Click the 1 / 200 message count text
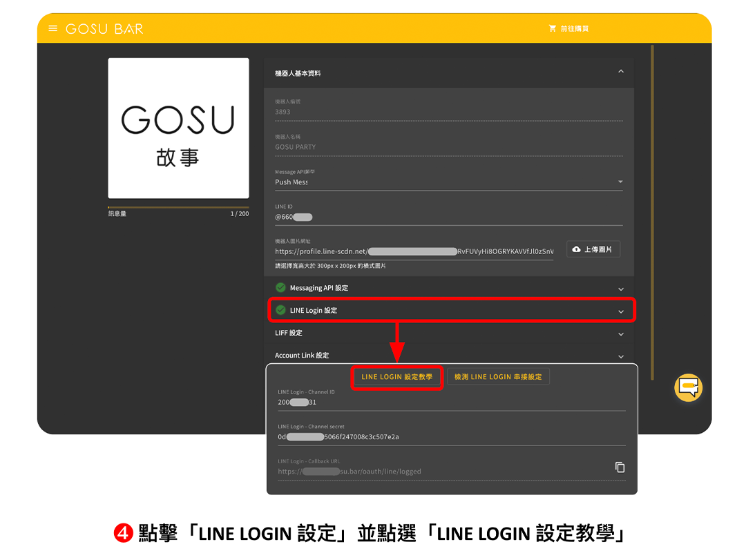This screenshot has width=746, height=560. pyautogui.click(x=239, y=214)
